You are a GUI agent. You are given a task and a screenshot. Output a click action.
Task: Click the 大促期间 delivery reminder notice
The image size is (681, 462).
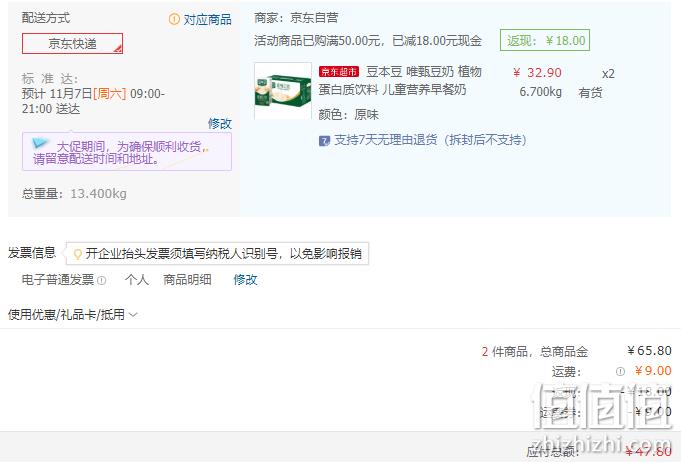click(127, 152)
